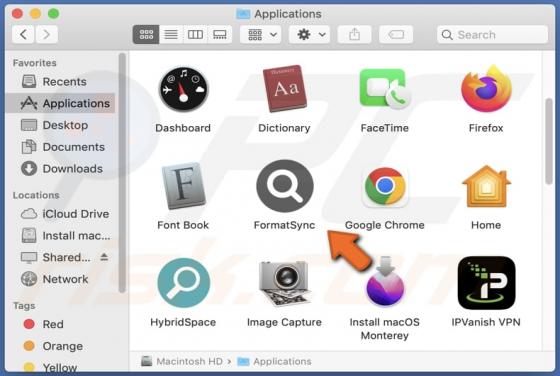Click the Search field

click(x=492, y=35)
